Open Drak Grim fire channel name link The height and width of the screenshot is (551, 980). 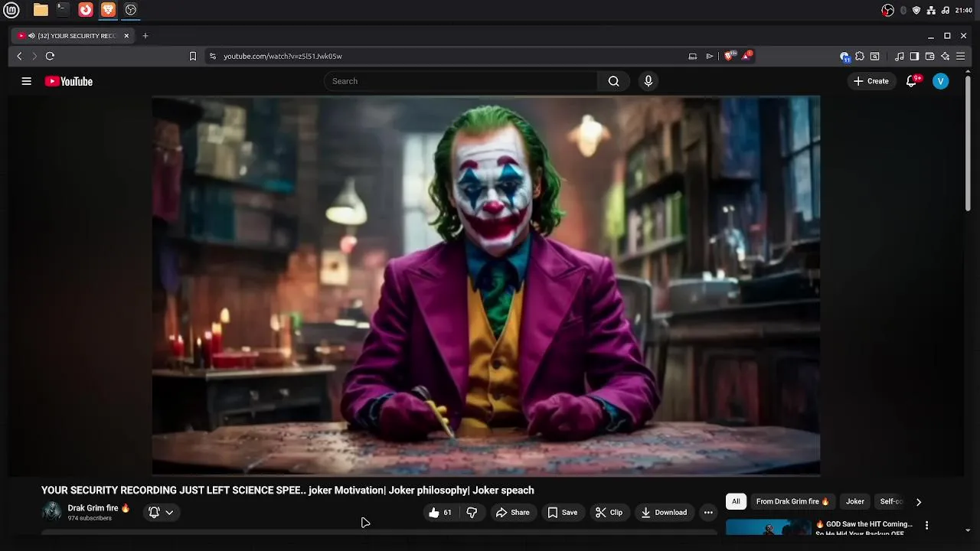pos(93,508)
